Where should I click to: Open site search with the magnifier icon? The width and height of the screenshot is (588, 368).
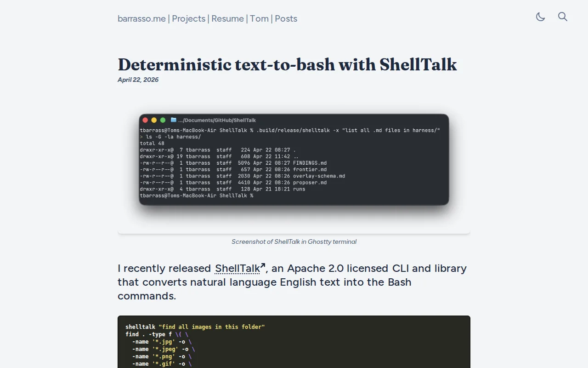coord(563,17)
